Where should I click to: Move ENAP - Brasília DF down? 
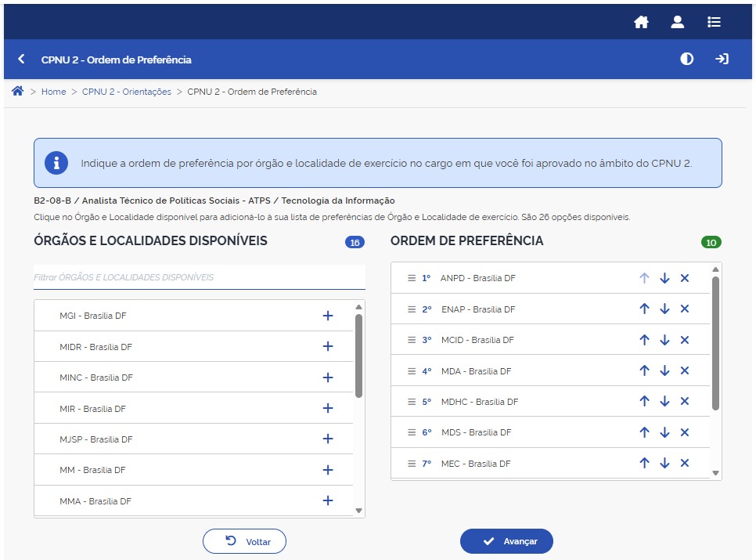pyautogui.click(x=664, y=309)
